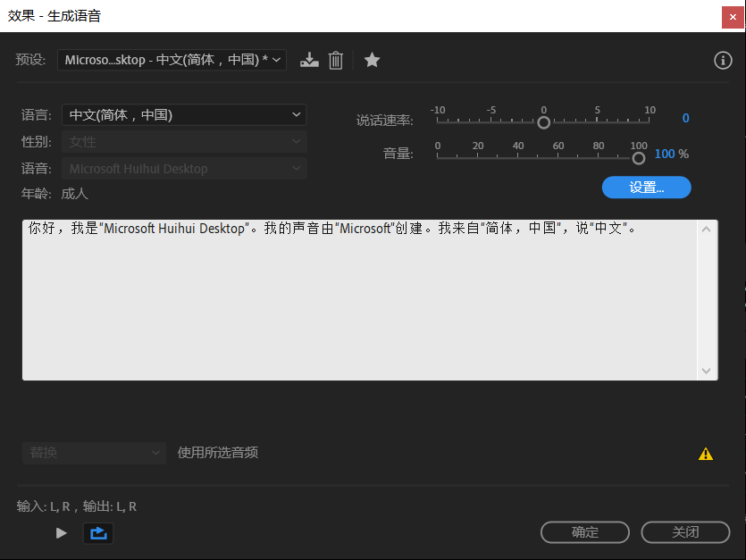Click the text area scroll down arrow
Viewport: 746px width, 560px height.
click(x=707, y=371)
